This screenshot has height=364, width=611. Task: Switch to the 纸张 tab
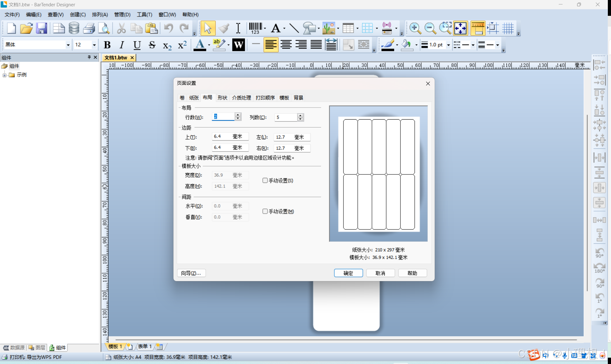pos(194,97)
